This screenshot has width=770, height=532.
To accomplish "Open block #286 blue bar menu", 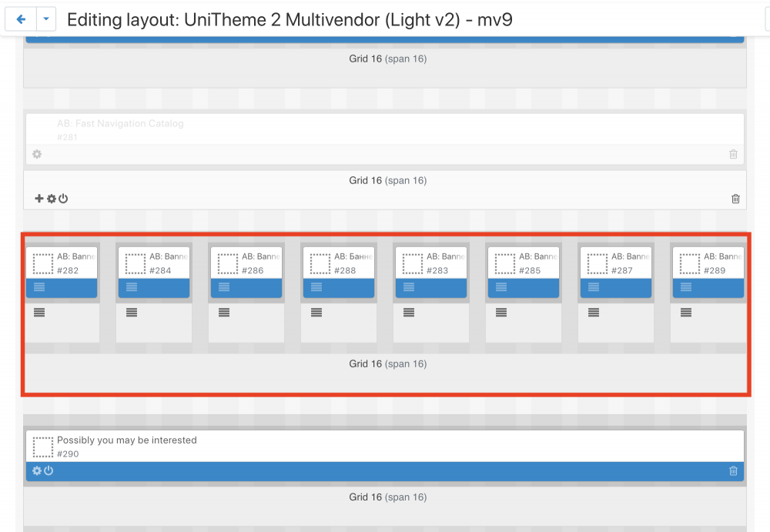I will coord(224,287).
